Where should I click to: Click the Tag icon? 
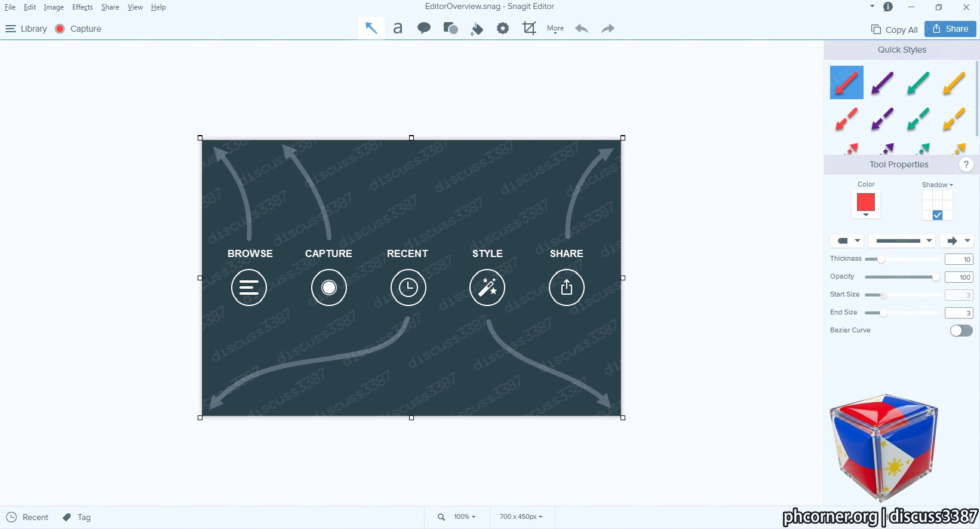pos(67,517)
